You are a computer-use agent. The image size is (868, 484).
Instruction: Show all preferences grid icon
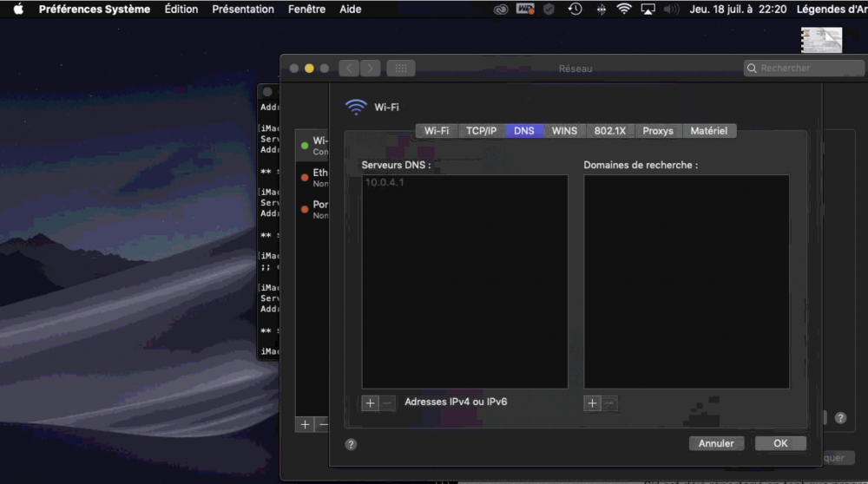coord(400,69)
